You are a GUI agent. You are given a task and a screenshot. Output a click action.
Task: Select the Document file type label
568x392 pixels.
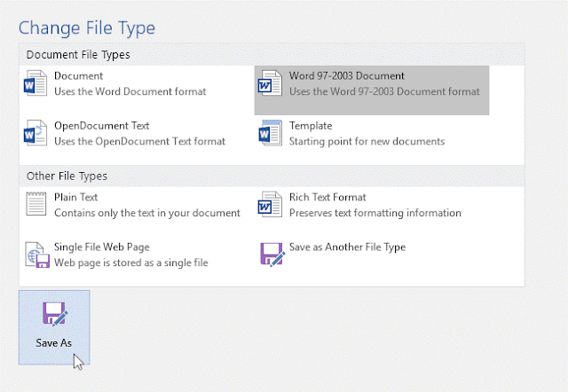point(79,75)
